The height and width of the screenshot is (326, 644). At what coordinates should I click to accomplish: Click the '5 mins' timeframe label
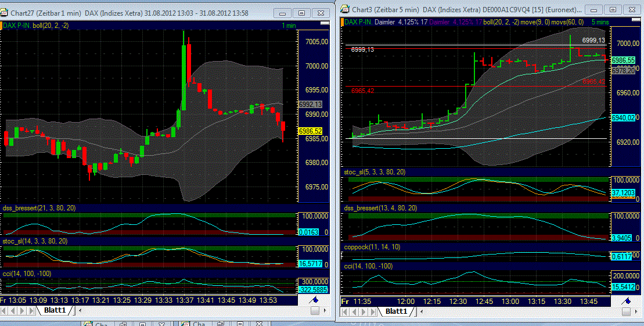tap(600, 22)
